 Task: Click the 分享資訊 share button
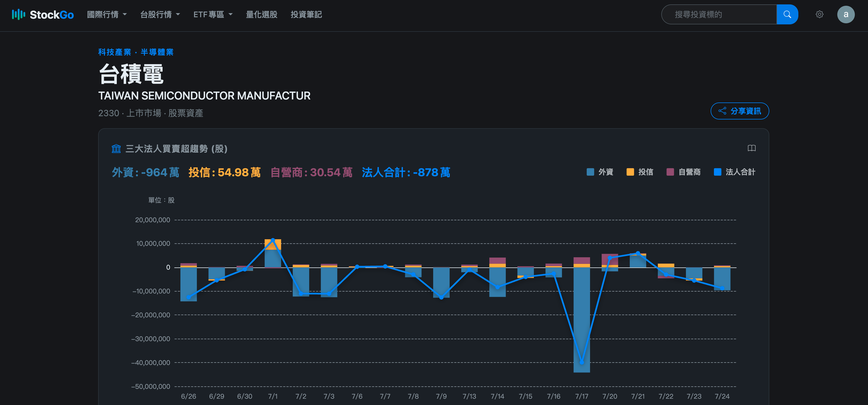click(x=740, y=111)
